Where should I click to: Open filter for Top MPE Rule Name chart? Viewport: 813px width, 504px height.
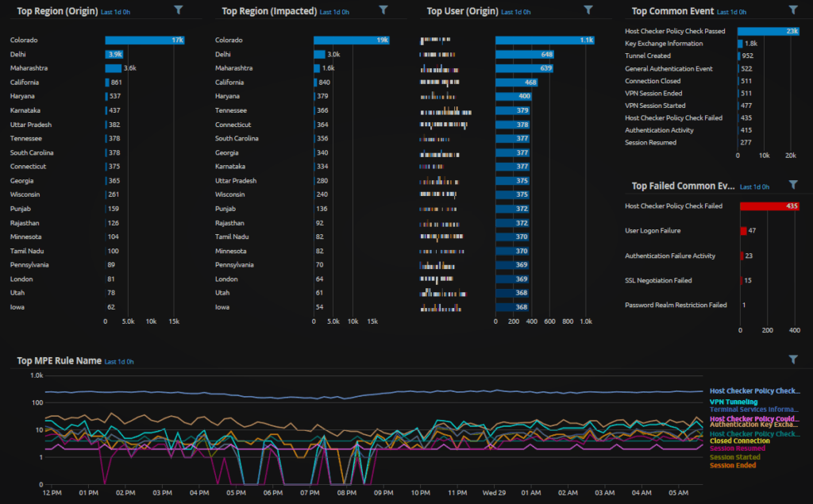(792, 360)
